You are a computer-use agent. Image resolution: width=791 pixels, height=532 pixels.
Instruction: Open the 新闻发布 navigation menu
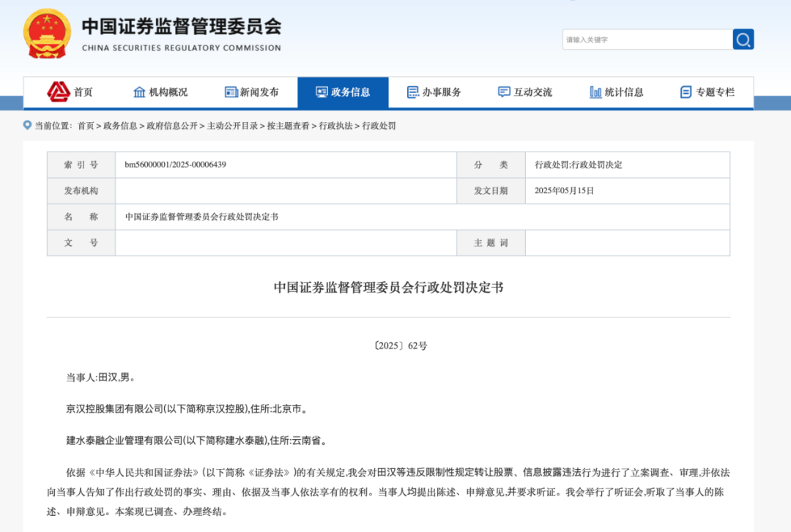[259, 92]
